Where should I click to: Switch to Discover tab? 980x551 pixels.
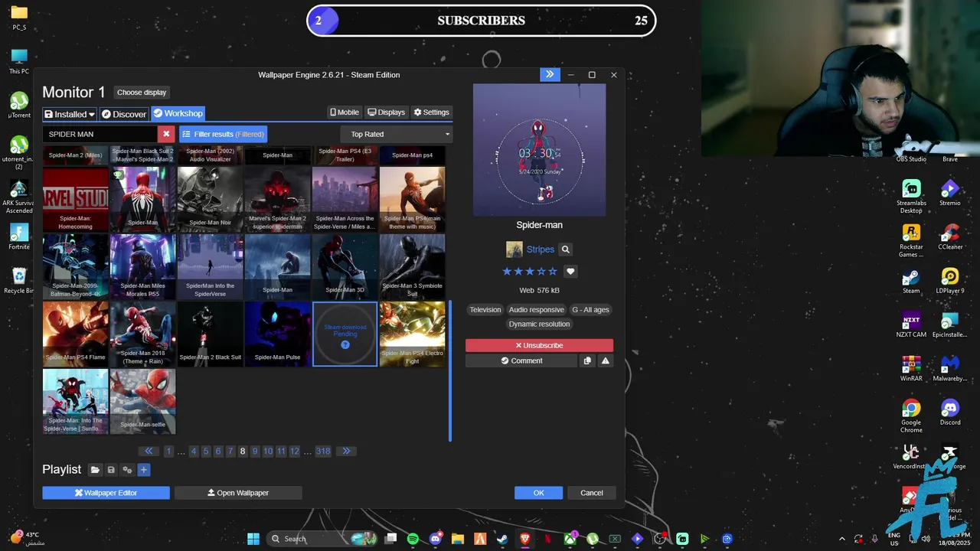coord(124,114)
